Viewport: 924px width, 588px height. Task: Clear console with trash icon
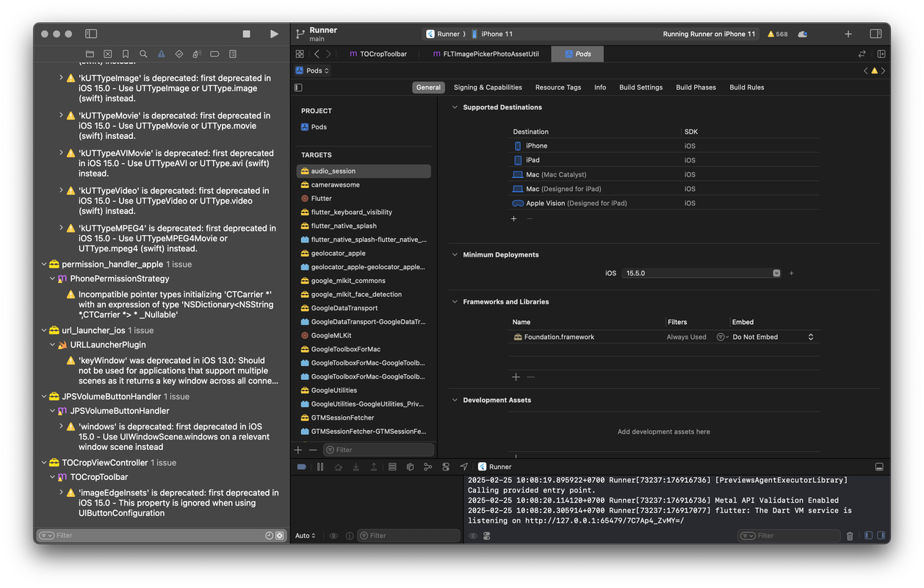click(x=850, y=537)
